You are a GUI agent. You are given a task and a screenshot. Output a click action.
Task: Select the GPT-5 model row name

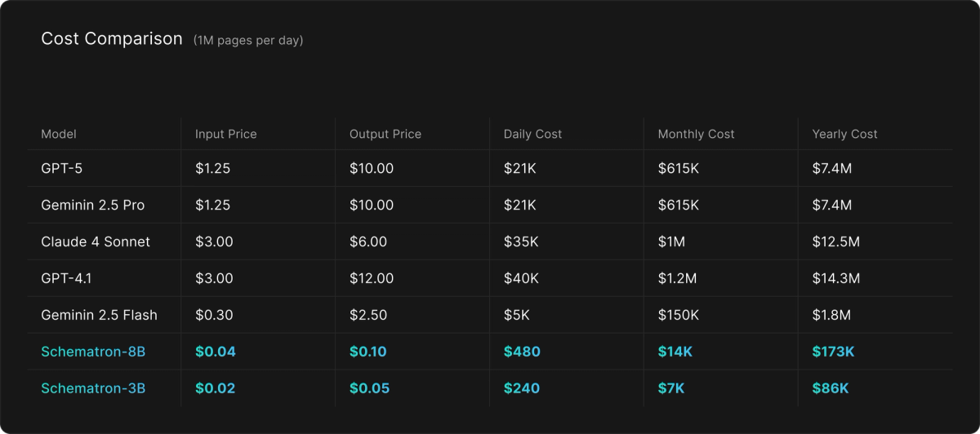pyautogui.click(x=62, y=169)
